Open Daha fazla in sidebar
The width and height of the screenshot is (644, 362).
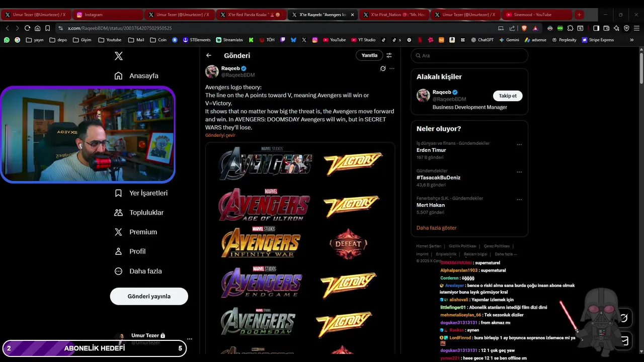(138, 271)
